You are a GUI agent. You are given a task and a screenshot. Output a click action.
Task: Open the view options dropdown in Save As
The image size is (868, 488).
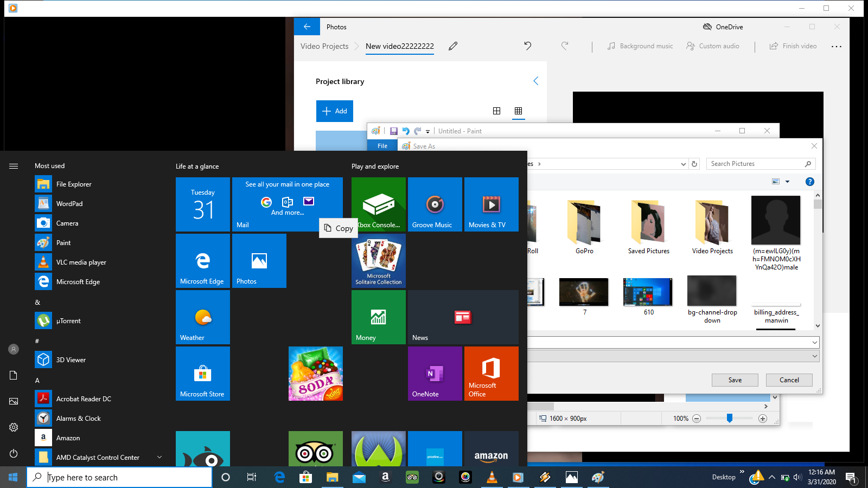788,182
